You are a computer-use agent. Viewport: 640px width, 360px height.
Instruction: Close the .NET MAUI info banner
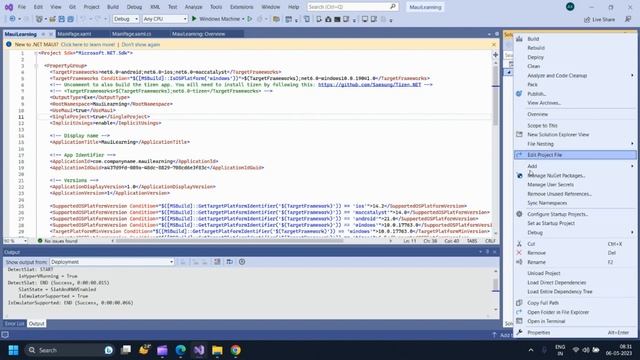pos(494,44)
